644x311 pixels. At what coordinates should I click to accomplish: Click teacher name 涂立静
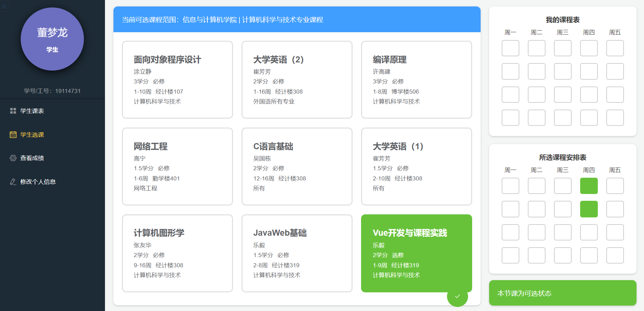click(x=143, y=72)
